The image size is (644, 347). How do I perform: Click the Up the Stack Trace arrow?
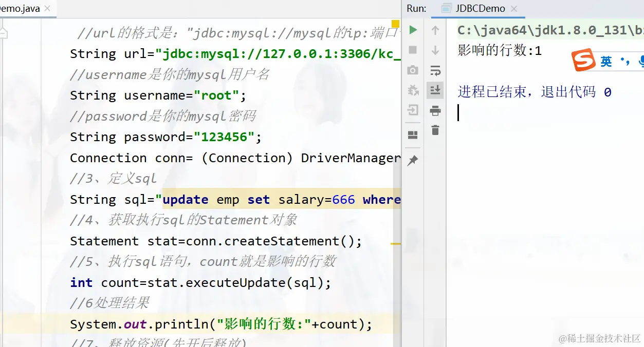point(435,30)
